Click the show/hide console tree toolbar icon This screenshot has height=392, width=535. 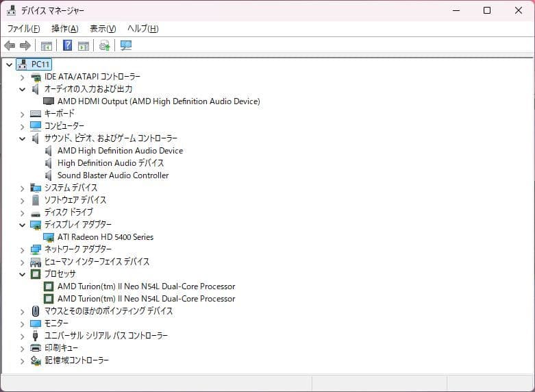pyautogui.click(x=47, y=45)
